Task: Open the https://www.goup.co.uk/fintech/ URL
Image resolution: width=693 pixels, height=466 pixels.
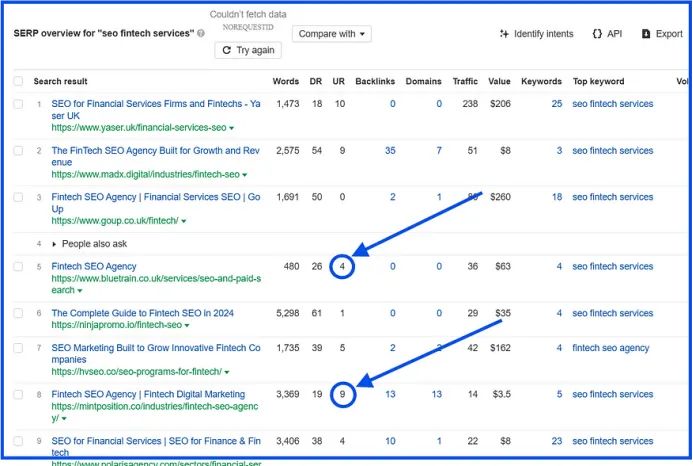Action: (x=115, y=221)
